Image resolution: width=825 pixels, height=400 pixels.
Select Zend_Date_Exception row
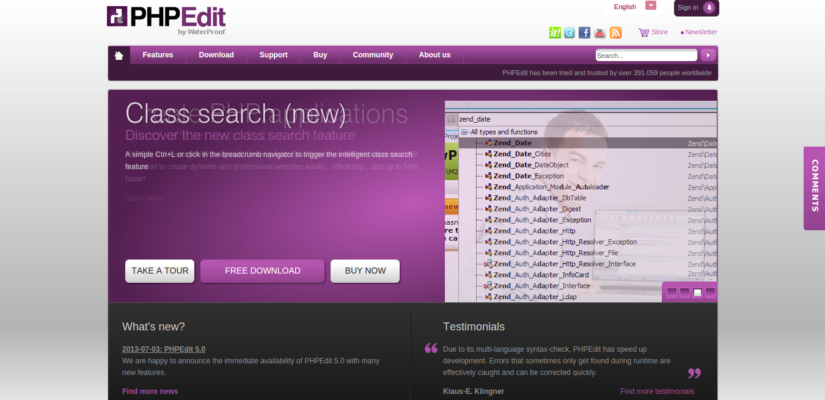(588, 176)
